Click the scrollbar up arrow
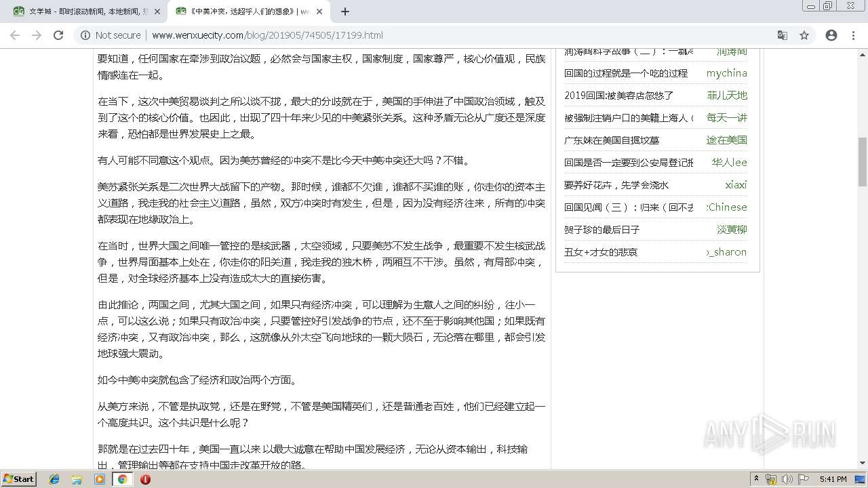The width and height of the screenshot is (868, 488). tap(862, 54)
